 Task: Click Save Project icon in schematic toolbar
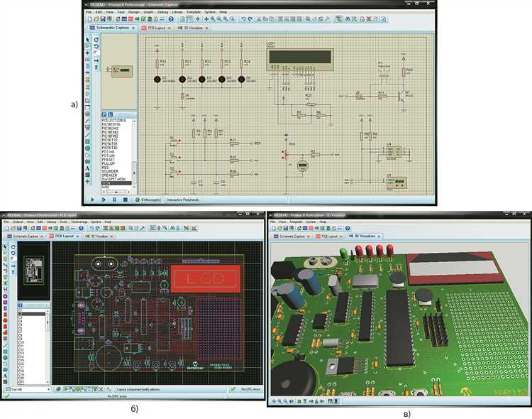click(x=102, y=19)
